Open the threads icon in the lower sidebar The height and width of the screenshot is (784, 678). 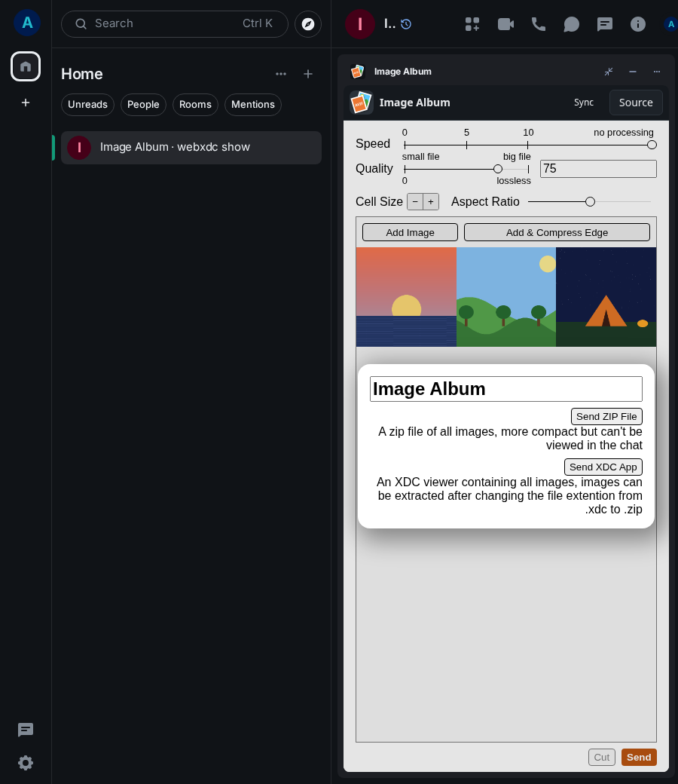tap(26, 730)
